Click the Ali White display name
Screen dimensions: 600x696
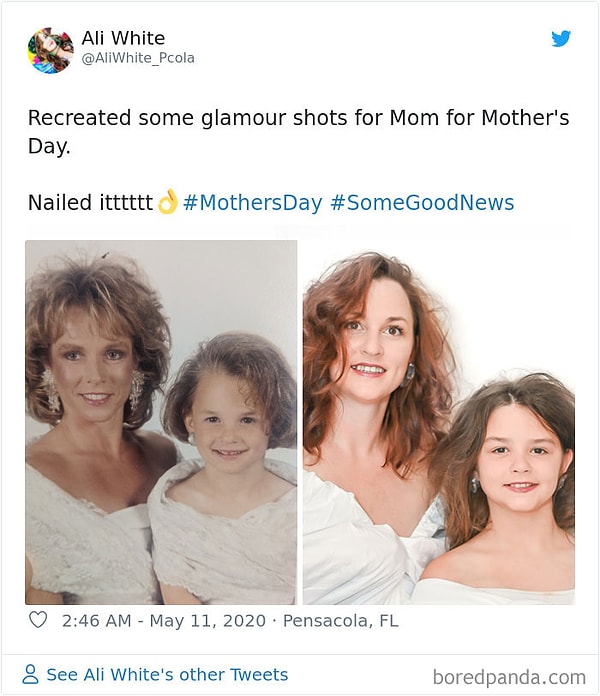tap(123, 38)
